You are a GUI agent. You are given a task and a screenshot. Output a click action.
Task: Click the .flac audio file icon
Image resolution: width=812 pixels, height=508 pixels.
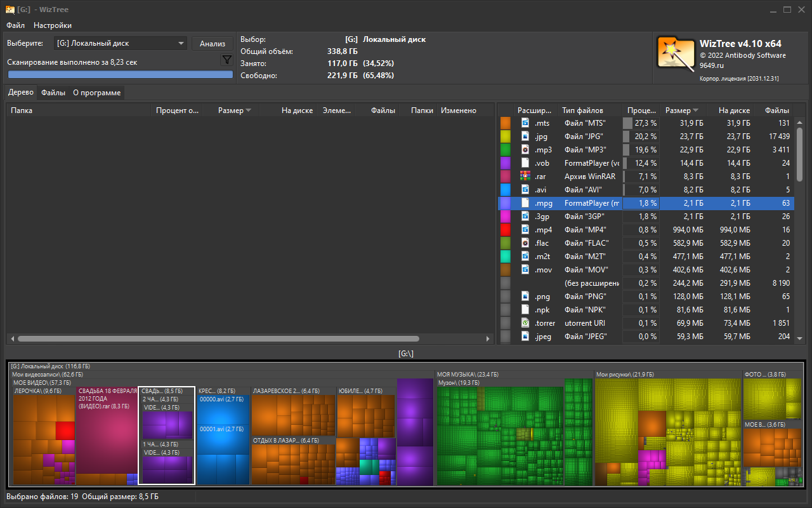pyautogui.click(x=525, y=243)
